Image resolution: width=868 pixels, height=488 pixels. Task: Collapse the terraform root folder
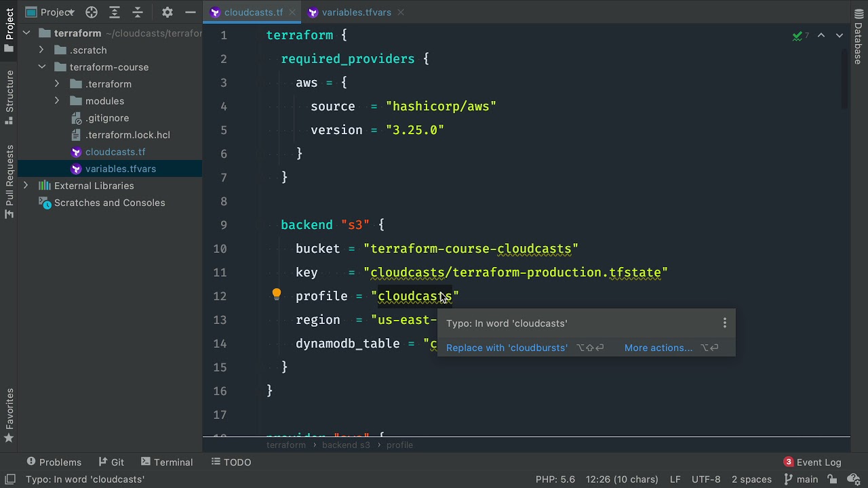click(26, 33)
